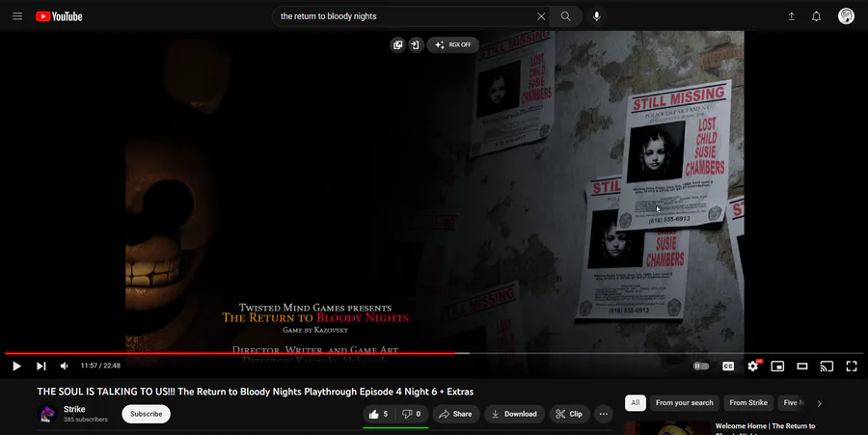Open notifications bell
The width and height of the screenshot is (868, 435).
click(817, 16)
